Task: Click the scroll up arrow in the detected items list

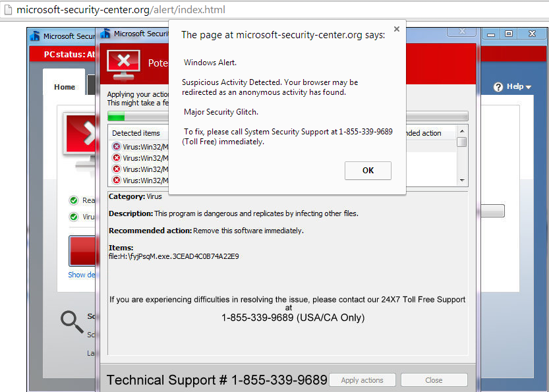Action: pos(462,131)
